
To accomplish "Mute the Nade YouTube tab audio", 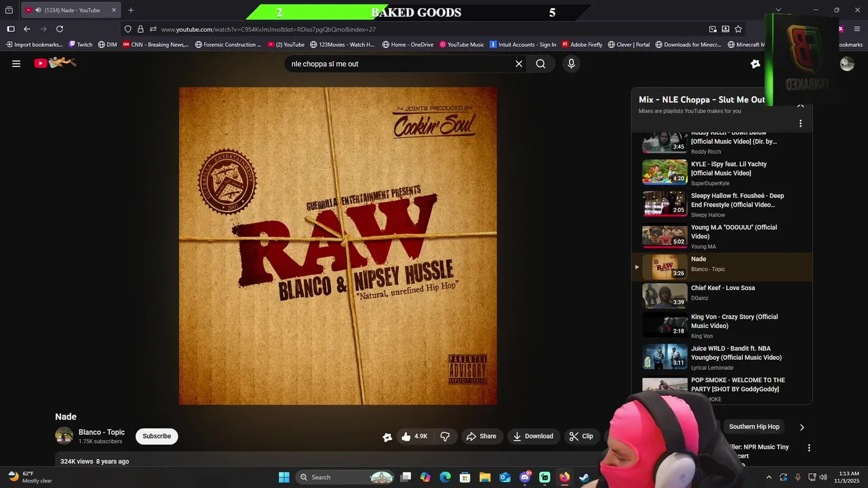I will [38, 10].
